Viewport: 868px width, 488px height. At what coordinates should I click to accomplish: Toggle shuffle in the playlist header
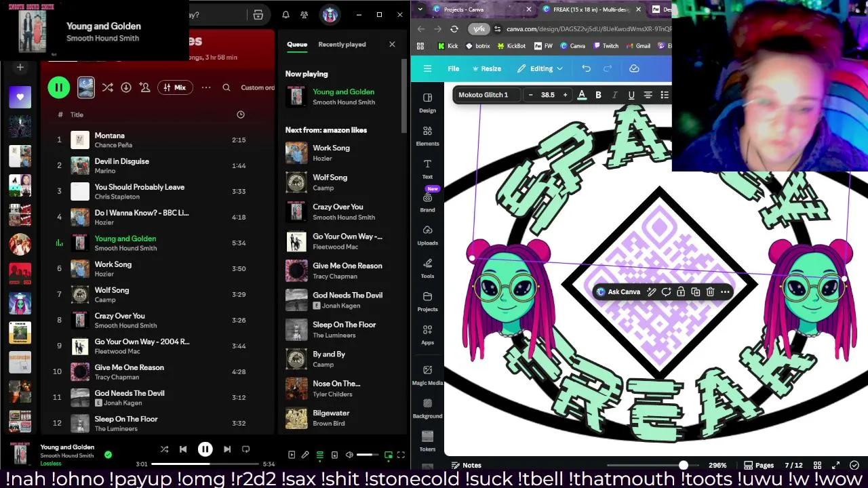tap(107, 87)
